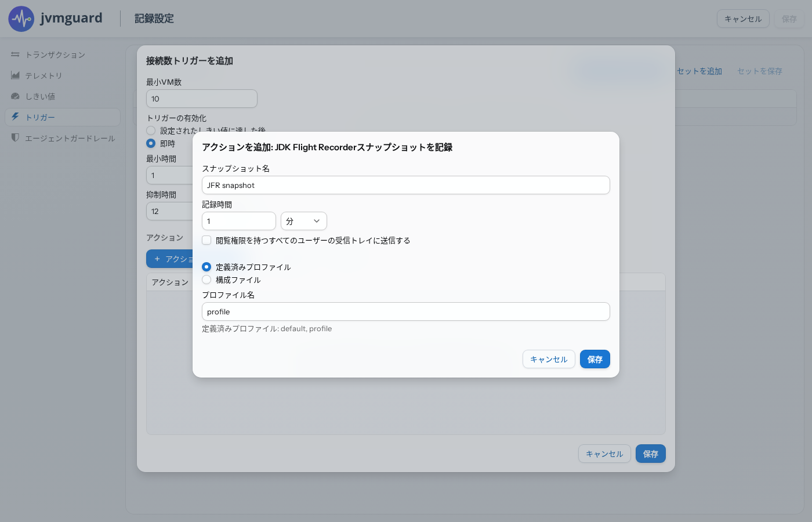
Task: Click the しきい値 gauge icon
Action: pyautogui.click(x=15, y=96)
